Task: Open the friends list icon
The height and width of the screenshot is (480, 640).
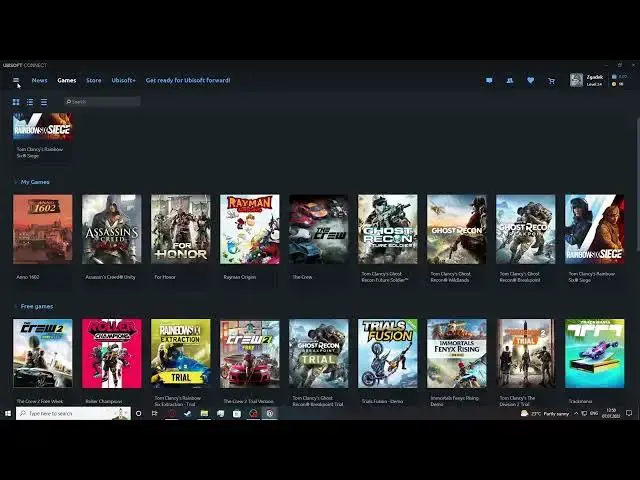Action: [x=509, y=80]
